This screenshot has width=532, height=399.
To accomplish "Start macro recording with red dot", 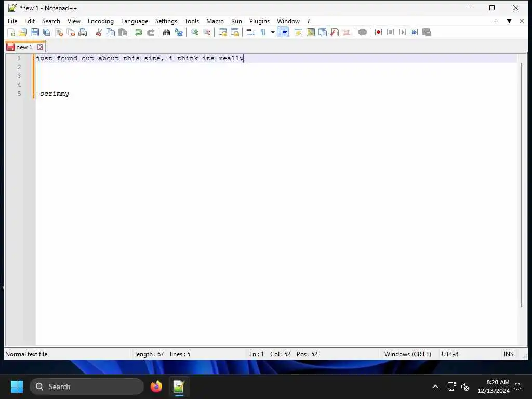I will (378, 33).
